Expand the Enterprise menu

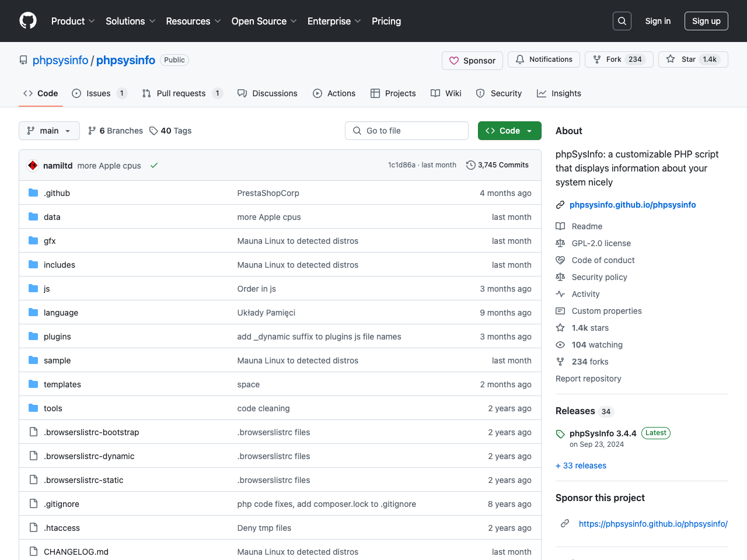tap(334, 21)
